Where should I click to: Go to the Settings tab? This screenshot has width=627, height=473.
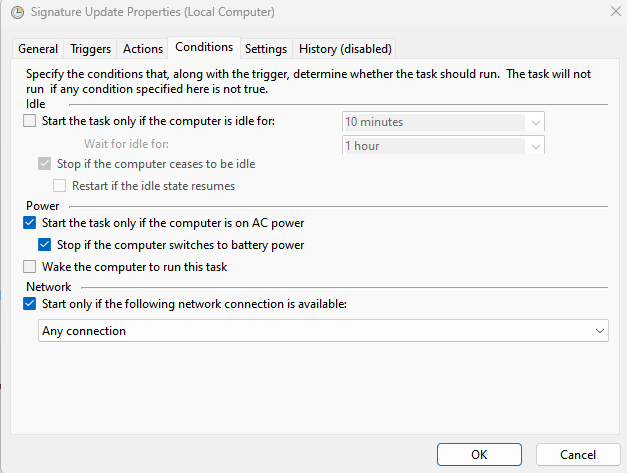[266, 49]
